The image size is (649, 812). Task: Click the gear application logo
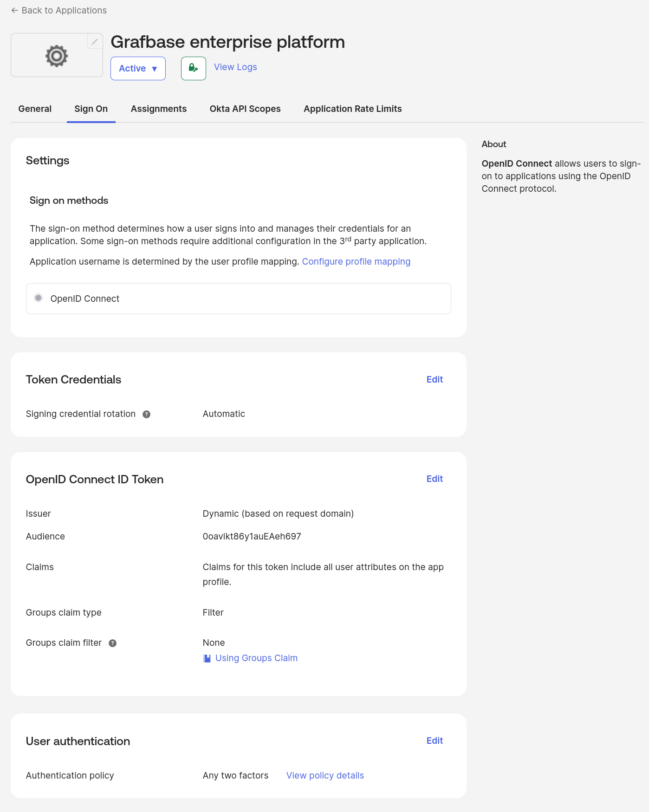tap(57, 56)
